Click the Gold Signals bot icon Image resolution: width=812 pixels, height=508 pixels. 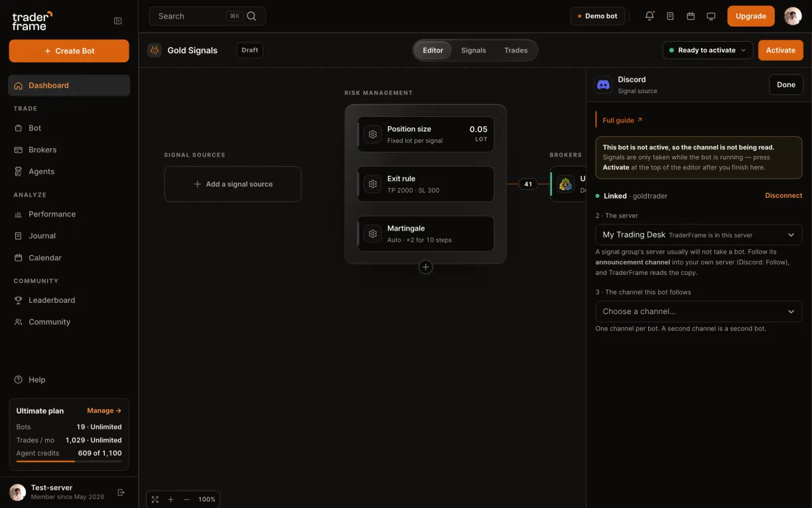(155, 50)
